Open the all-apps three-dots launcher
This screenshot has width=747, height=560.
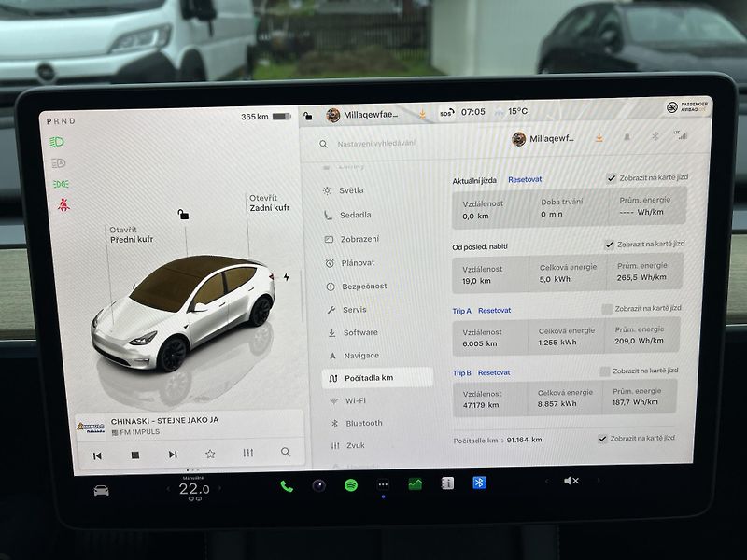tap(383, 484)
